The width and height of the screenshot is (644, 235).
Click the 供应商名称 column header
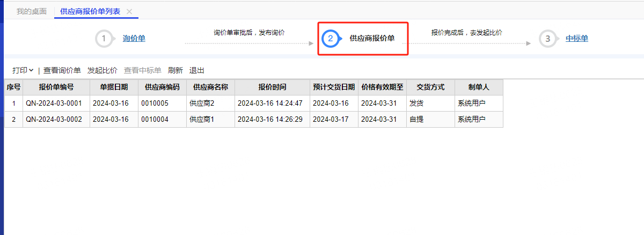click(210, 87)
